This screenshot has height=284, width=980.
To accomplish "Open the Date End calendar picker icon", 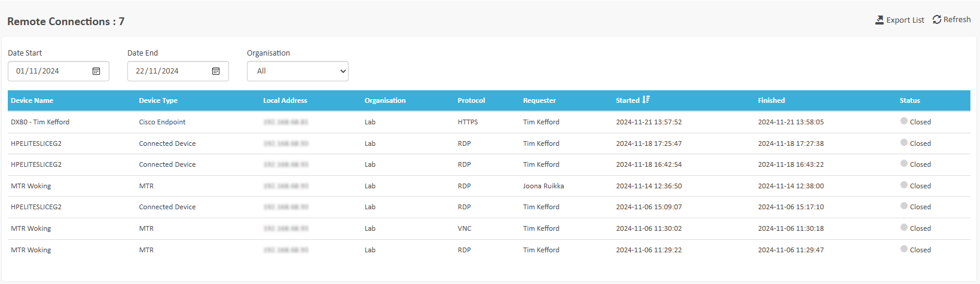I will (x=216, y=71).
